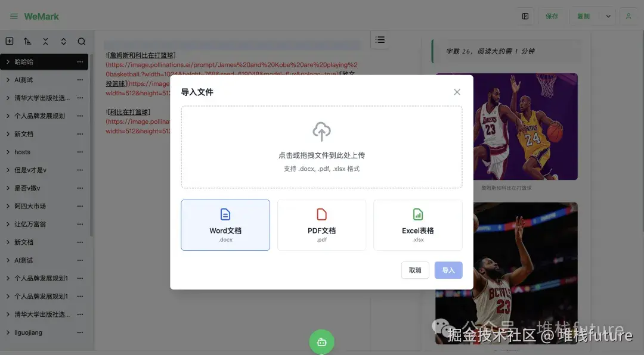
Task: Create a new document with the plus icon
Action: [x=10, y=41]
